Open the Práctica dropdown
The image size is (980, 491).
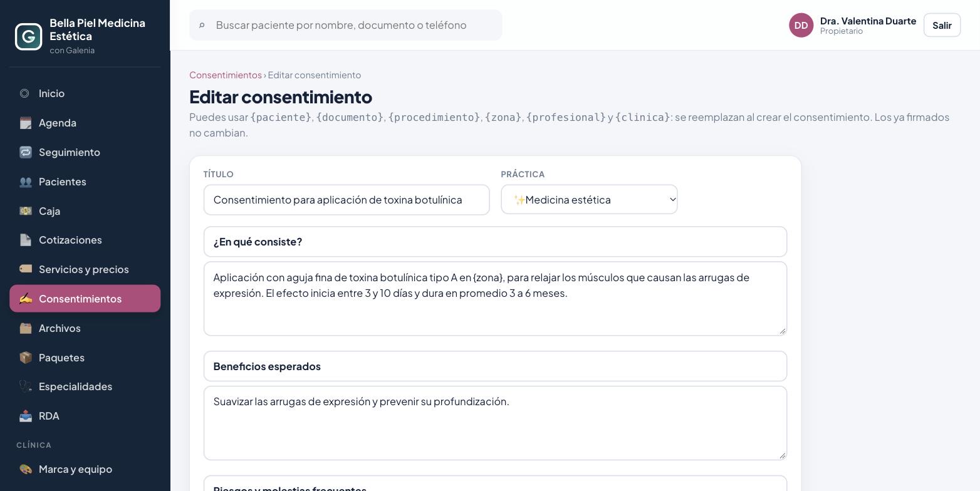[x=589, y=200]
